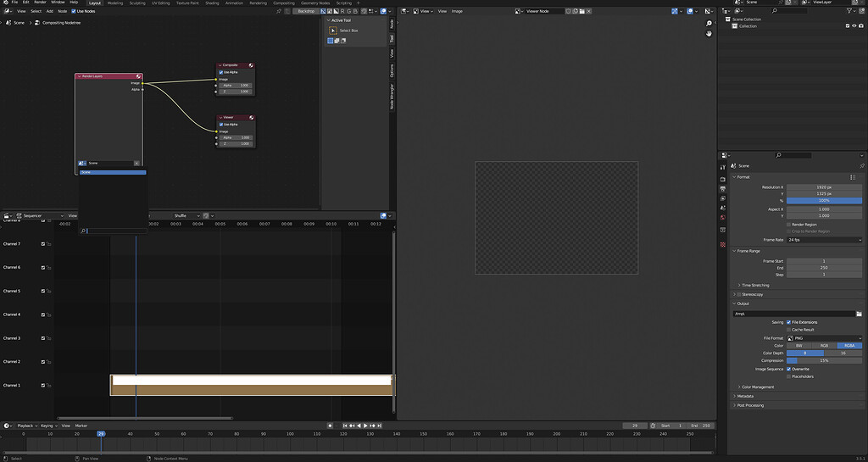The width and height of the screenshot is (868, 462).
Task: Click the resolution percentage 100% slider
Action: click(x=824, y=200)
